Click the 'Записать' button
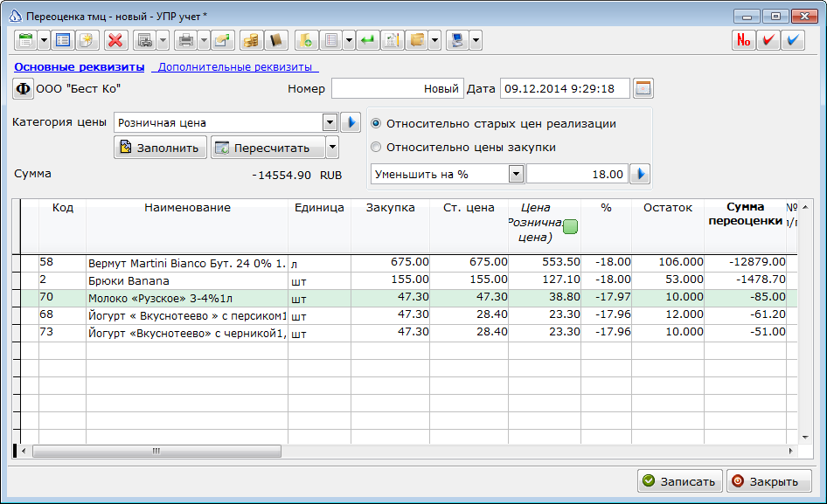 tap(680, 481)
